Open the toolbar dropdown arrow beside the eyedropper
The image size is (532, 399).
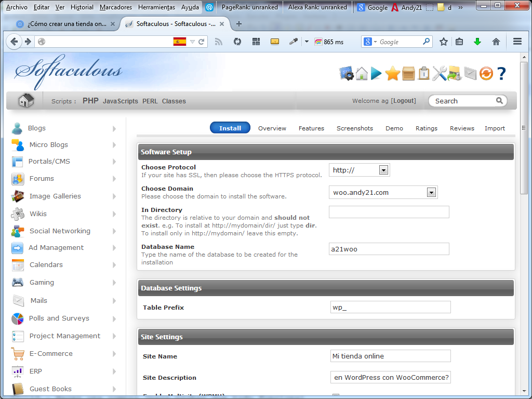[x=307, y=42]
